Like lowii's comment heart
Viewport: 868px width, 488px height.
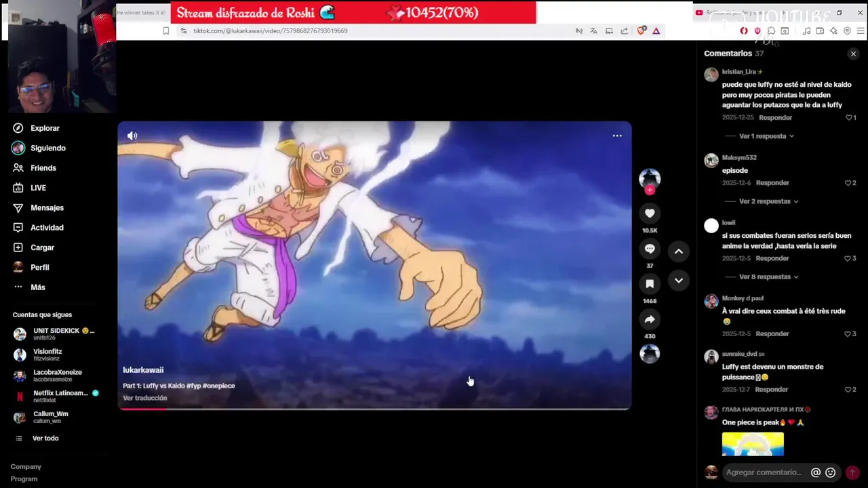point(848,258)
